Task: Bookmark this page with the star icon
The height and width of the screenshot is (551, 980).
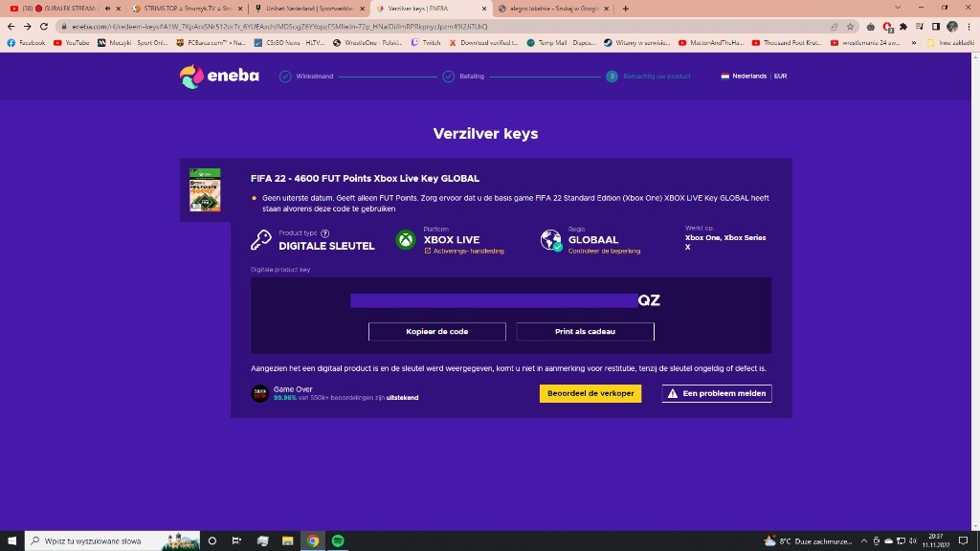Action: click(850, 27)
